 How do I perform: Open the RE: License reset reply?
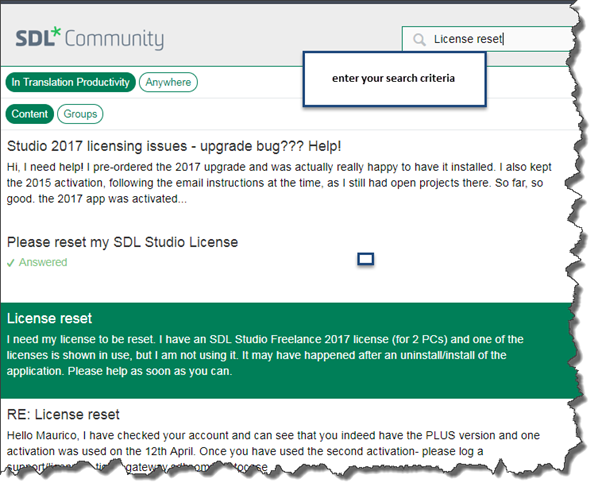coord(63,415)
